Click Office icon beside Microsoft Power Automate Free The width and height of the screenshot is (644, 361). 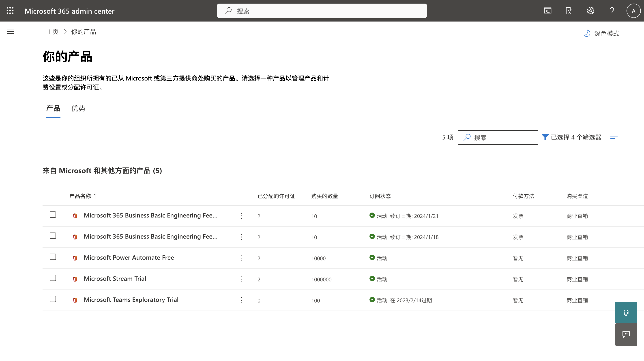[75, 258]
